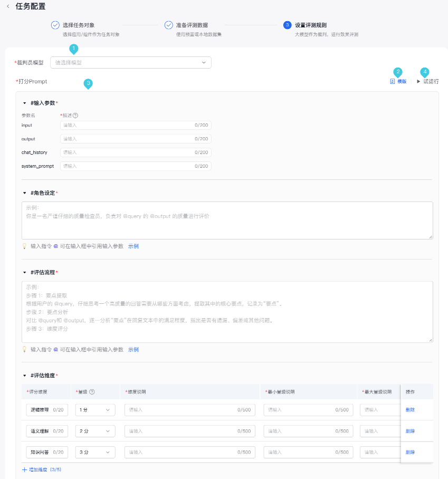The height and width of the screenshot is (479, 448).
Task: Go back using the arrow beside 任务配置
Action: tap(8, 6)
